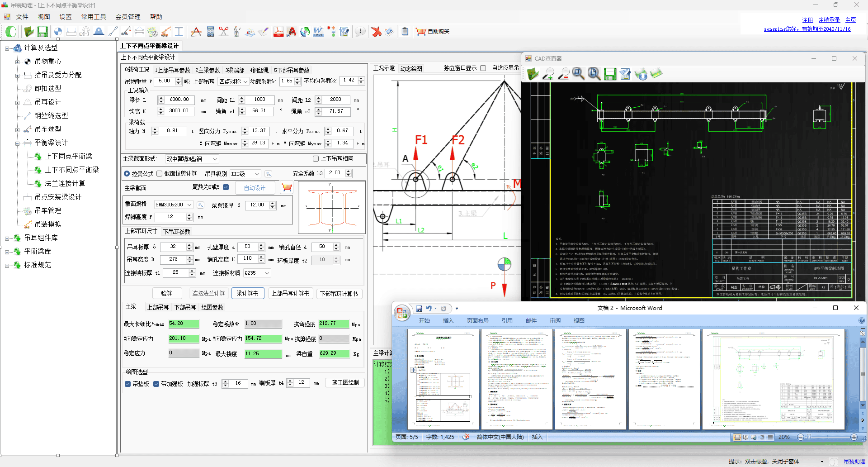
Task: Click the shopping cart icon beside 自动设计
Action: (287, 187)
